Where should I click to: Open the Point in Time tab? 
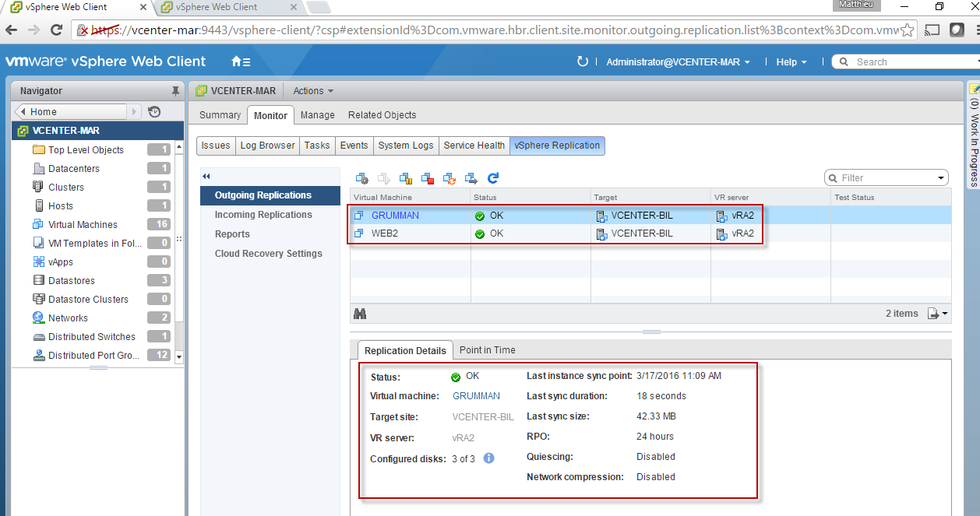point(488,350)
